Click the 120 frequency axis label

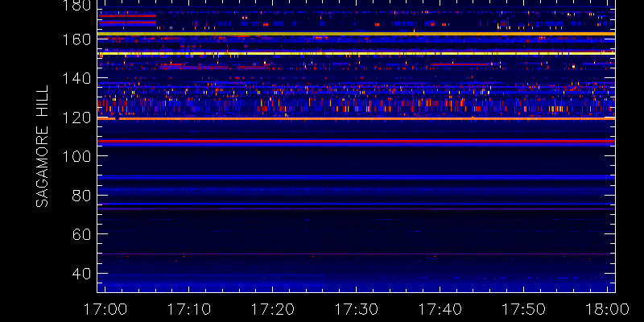coord(76,118)
